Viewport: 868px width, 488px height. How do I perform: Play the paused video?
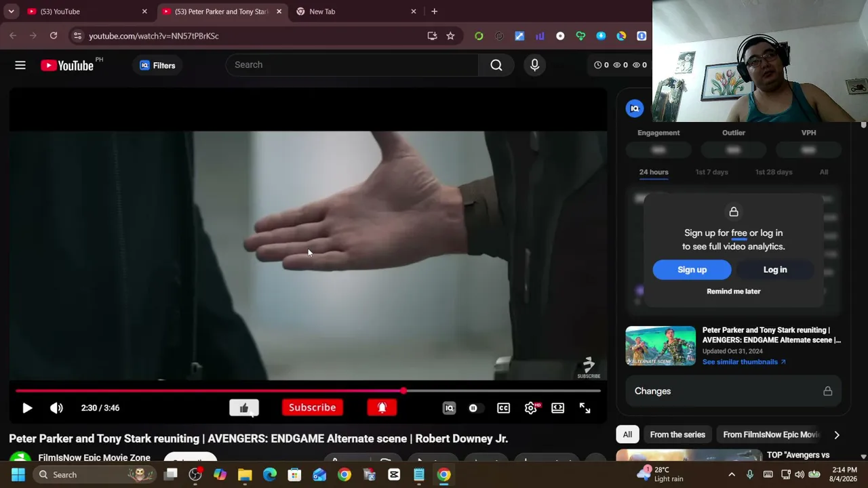27,408
